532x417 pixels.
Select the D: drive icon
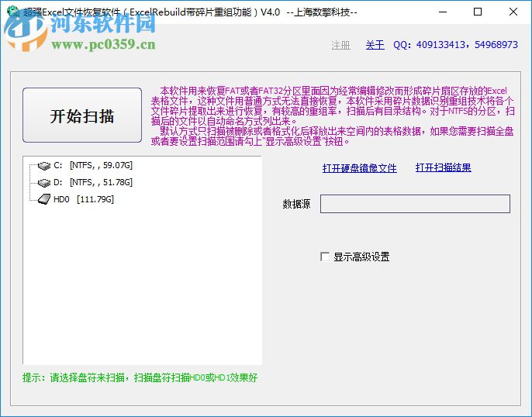coord(44,183)
